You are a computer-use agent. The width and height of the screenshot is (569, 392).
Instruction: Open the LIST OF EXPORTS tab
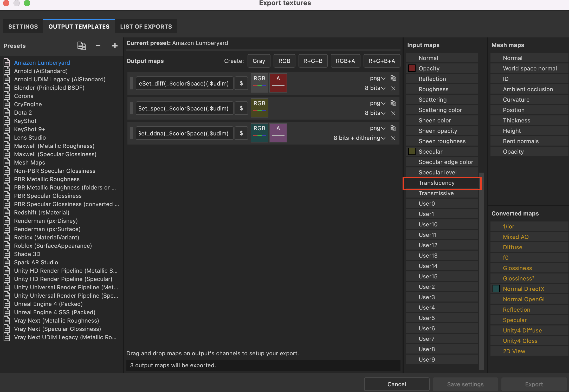pos(146,26)
